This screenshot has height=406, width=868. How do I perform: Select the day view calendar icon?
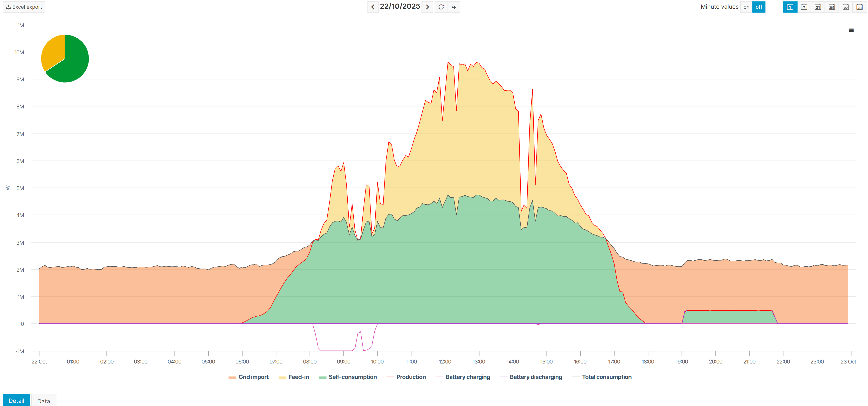[x=790, y=7]
